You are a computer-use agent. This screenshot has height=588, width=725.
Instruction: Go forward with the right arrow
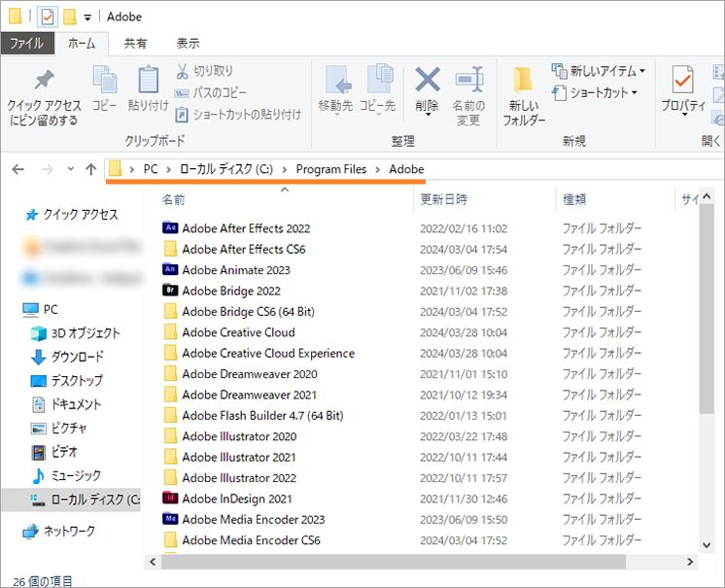48,170
